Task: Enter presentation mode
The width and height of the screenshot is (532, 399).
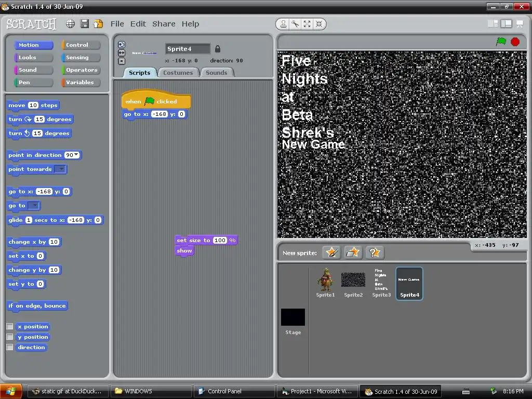Action: [x=520, y=23]
